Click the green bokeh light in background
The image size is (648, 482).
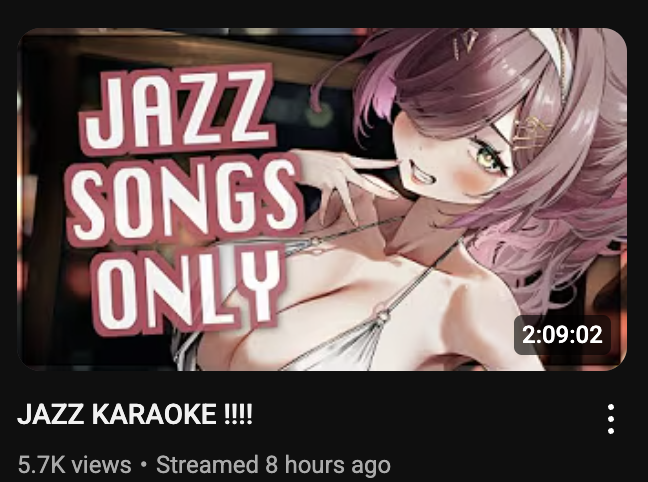pyautogui.click(x=319, y=114)
